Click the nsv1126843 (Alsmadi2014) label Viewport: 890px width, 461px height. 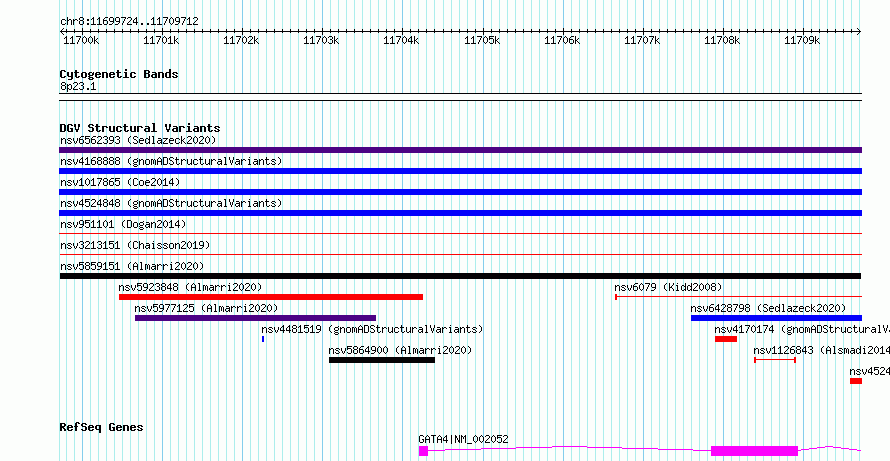821,350
